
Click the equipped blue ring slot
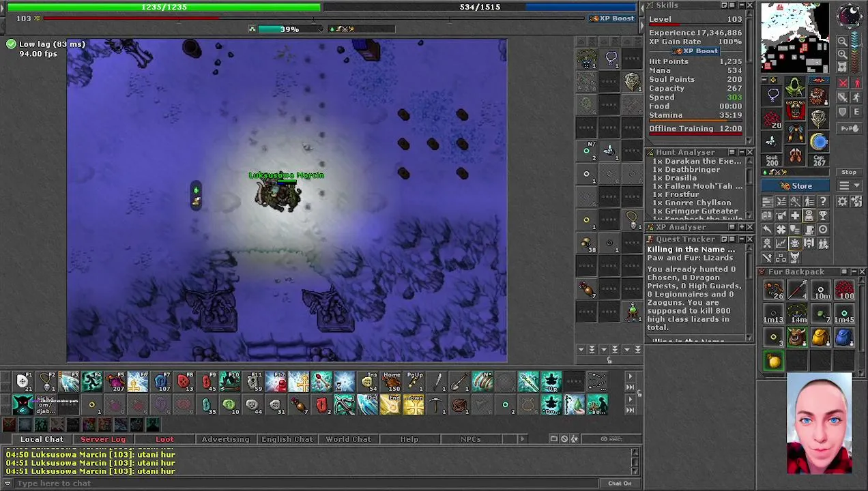point(818,140)
